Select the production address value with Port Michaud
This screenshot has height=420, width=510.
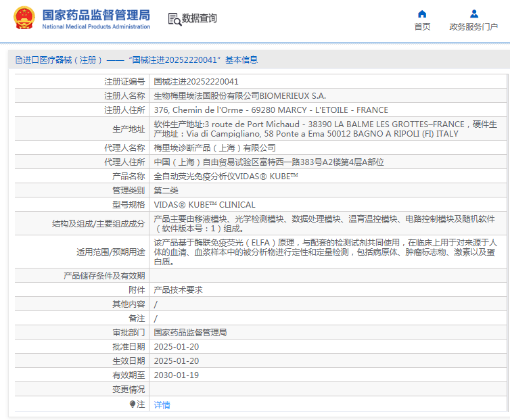pyautogui.click(x=325, y=129)
